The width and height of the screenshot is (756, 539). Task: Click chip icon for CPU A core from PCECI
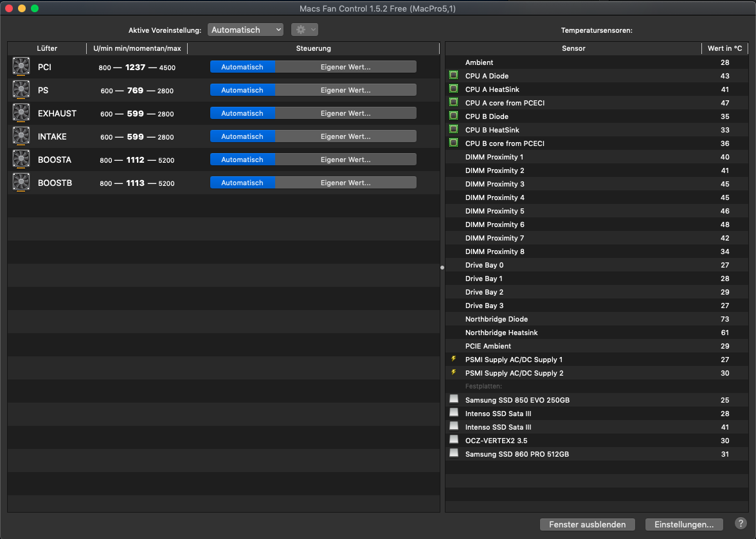[x=454, y=102]
